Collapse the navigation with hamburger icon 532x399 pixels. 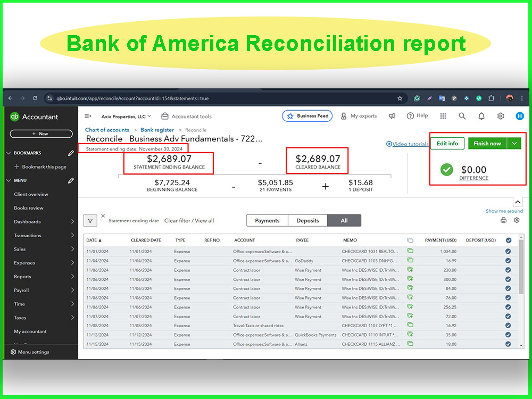coord(88,116)
